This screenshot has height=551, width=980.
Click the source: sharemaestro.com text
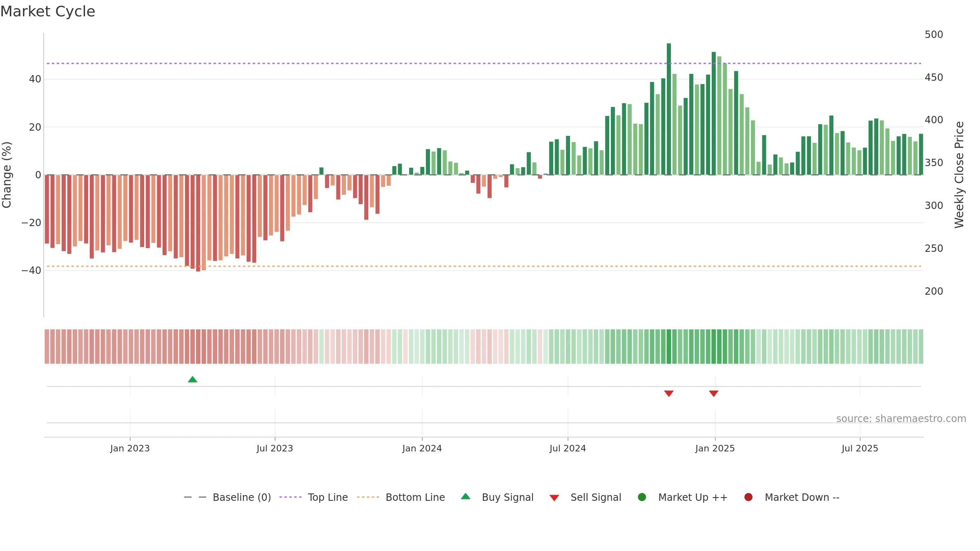click(901, 419)
